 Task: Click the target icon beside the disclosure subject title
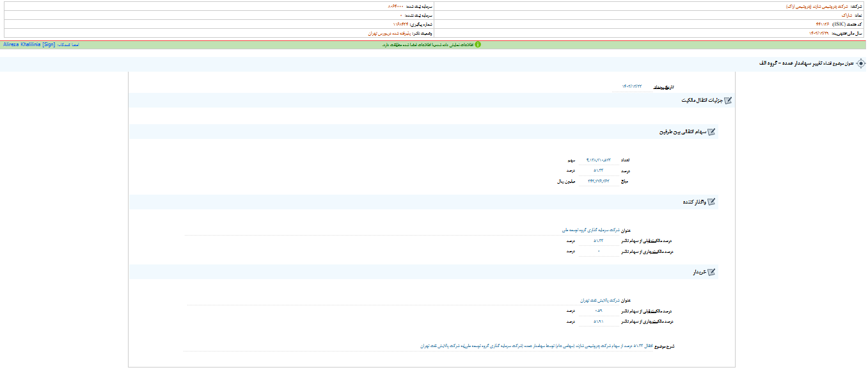(860, 63)
